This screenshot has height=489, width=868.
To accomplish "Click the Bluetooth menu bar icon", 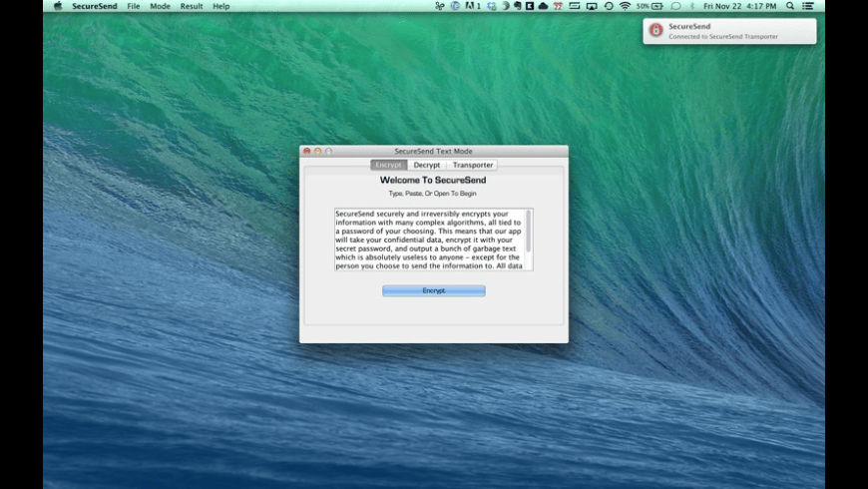I will point(692,6).
